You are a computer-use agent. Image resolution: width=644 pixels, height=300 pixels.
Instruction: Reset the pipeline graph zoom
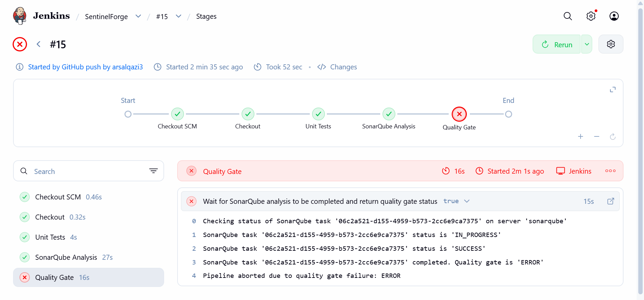613,136
